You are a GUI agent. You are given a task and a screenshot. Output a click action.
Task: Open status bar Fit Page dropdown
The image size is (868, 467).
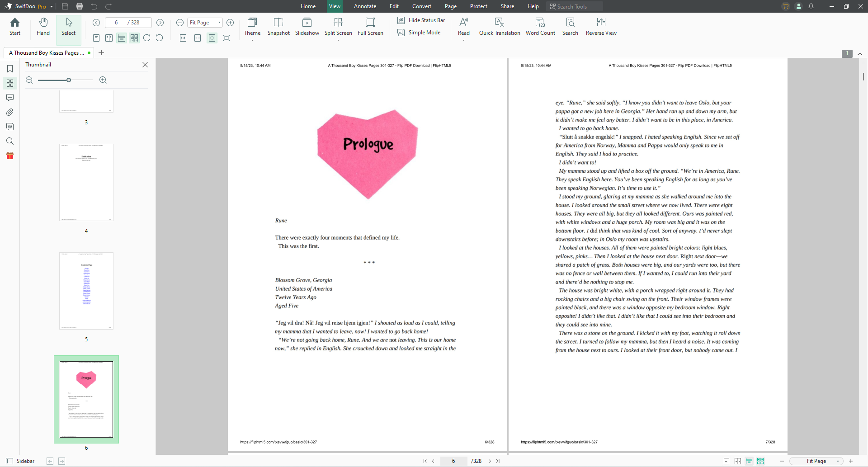click(x=838, y=461)
